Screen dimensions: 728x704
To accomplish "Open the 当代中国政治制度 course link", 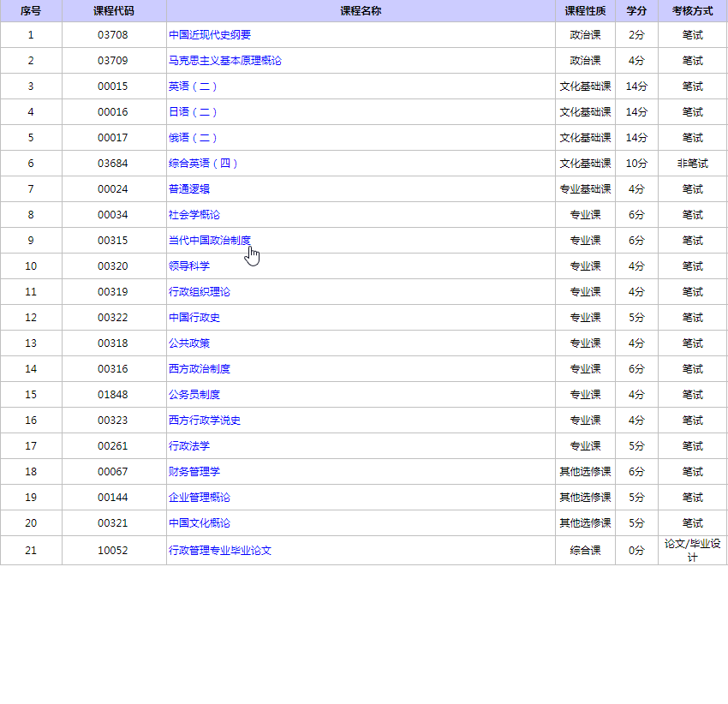I will tap(209, 241).
